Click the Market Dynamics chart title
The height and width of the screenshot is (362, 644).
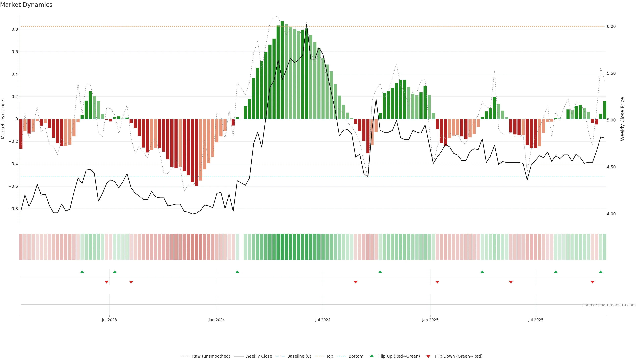click(x=26, y=5)
